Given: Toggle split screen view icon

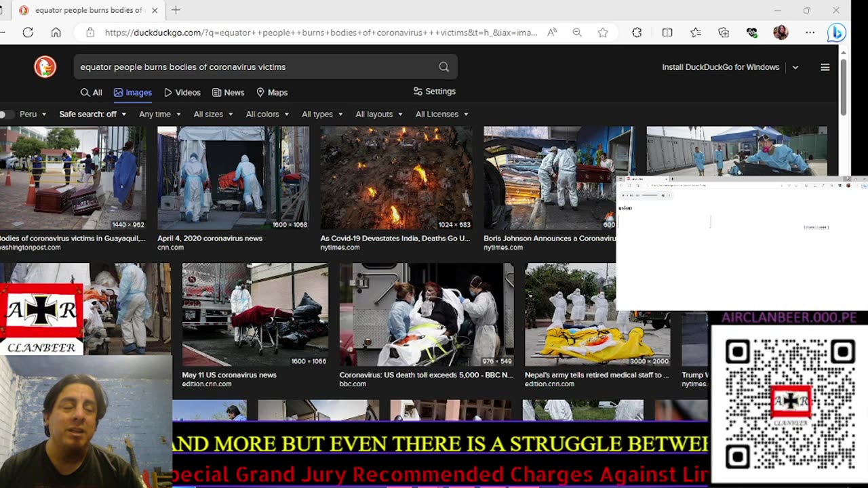Looking at the screenshot, I should point(667,33).
